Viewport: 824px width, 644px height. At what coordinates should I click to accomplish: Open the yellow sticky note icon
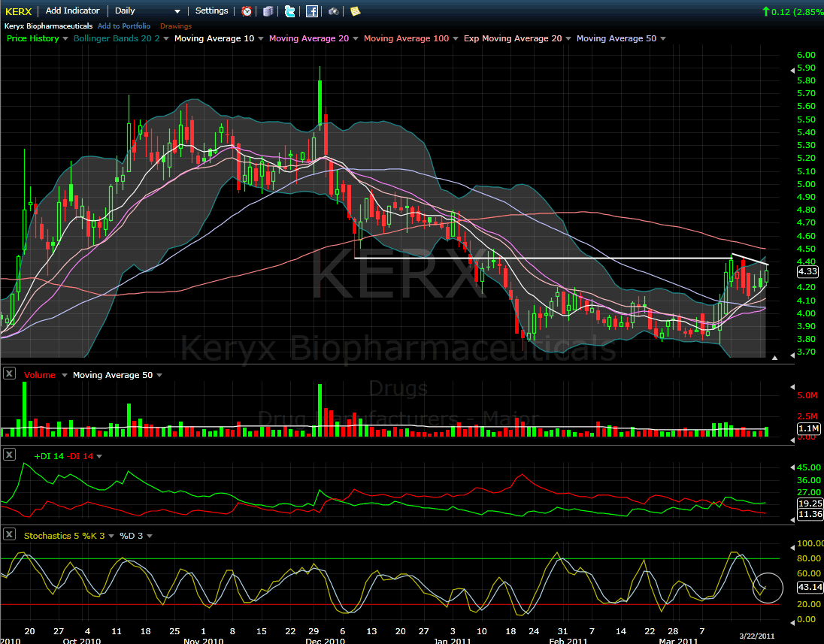(356, 11)
